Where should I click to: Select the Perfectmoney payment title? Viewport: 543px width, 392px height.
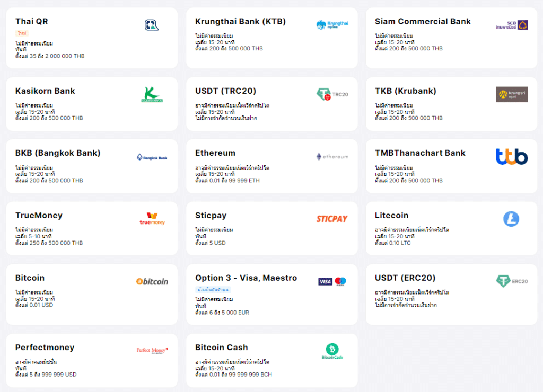click(45, 348)
